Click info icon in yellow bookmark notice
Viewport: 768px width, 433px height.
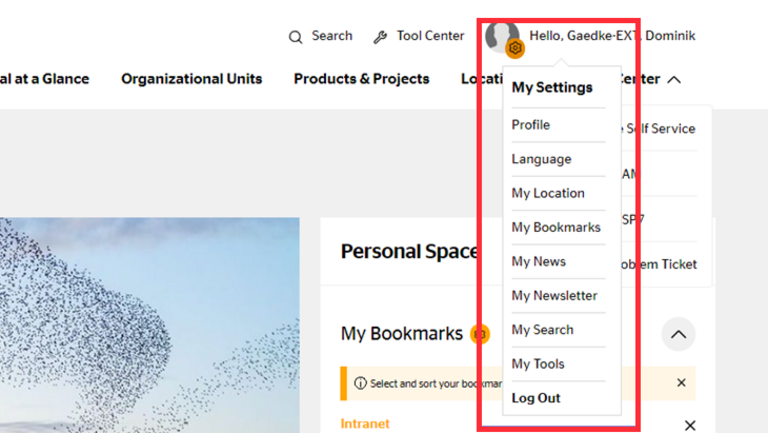pyautogui.click(x=360, y=383)
